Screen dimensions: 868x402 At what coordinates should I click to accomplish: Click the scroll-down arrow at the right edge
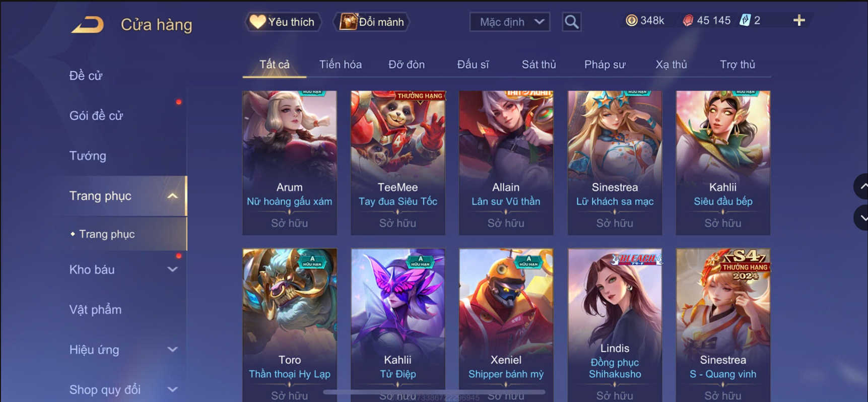(x=862, y=218)
